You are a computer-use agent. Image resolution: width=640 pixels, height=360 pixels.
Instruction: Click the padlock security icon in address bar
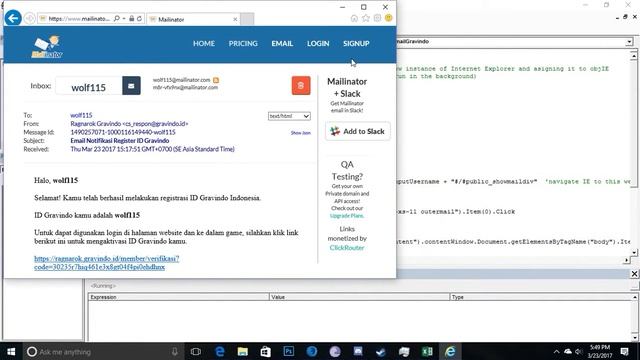(131, 19)
